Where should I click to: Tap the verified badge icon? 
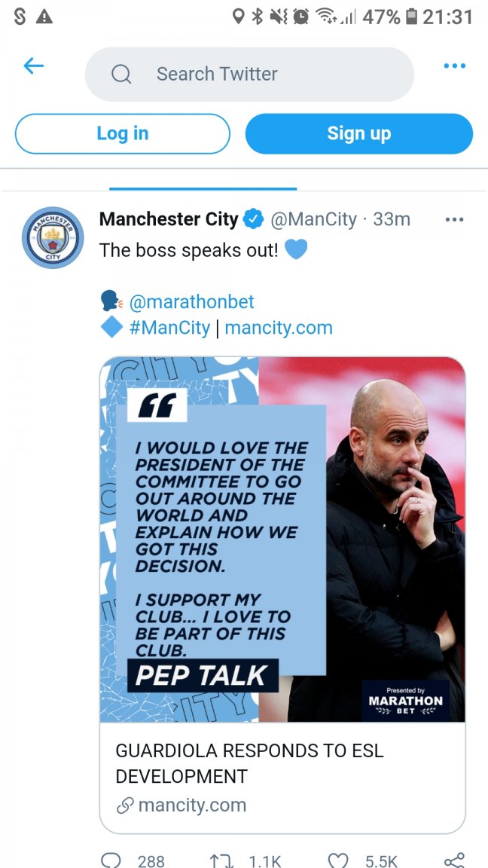254,219
